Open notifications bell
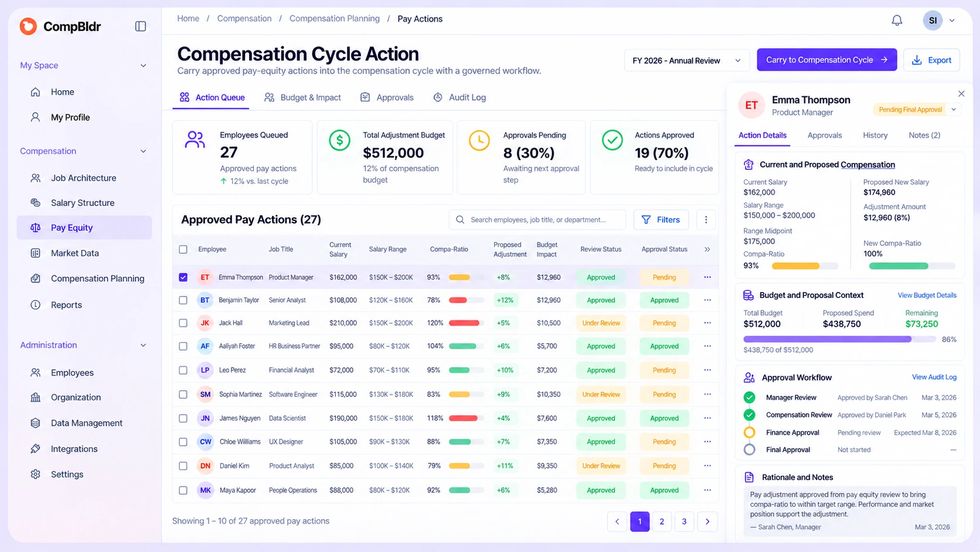Screen dimensions: 980x552 click(897, 21)
